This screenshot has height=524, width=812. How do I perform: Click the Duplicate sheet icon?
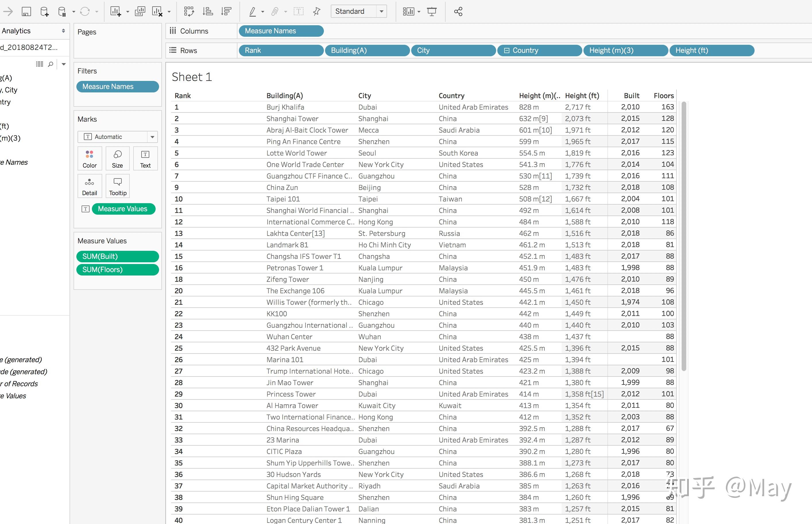pyautogui.click(x=140, y=11)
